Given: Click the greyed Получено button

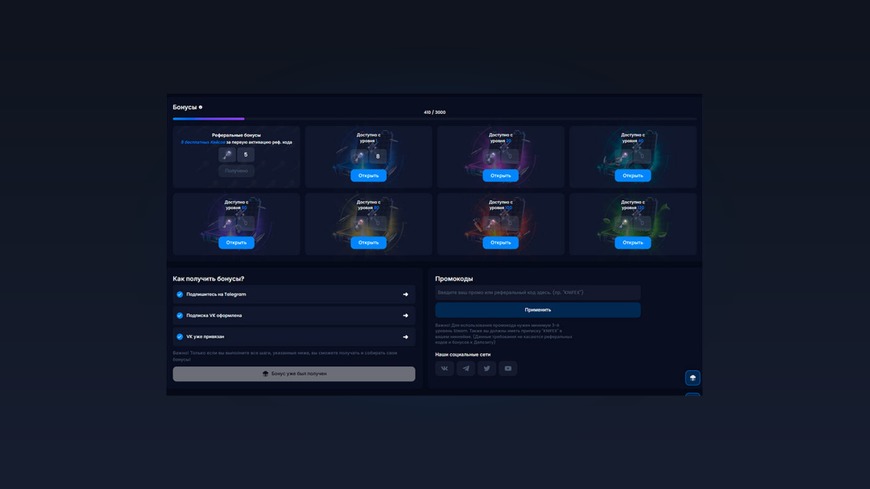Looking at the screenshot, I should 236,171.
